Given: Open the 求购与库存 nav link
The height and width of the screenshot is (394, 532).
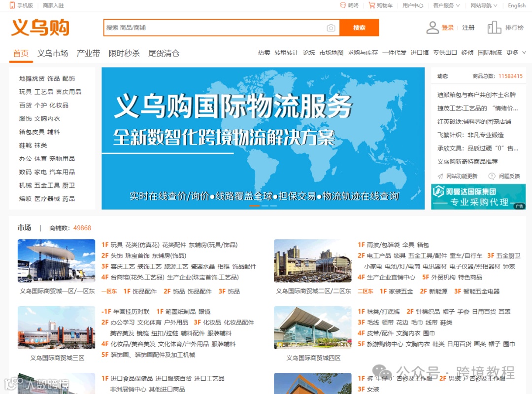Looking at the screenshot, I should [x=363, y=53].
